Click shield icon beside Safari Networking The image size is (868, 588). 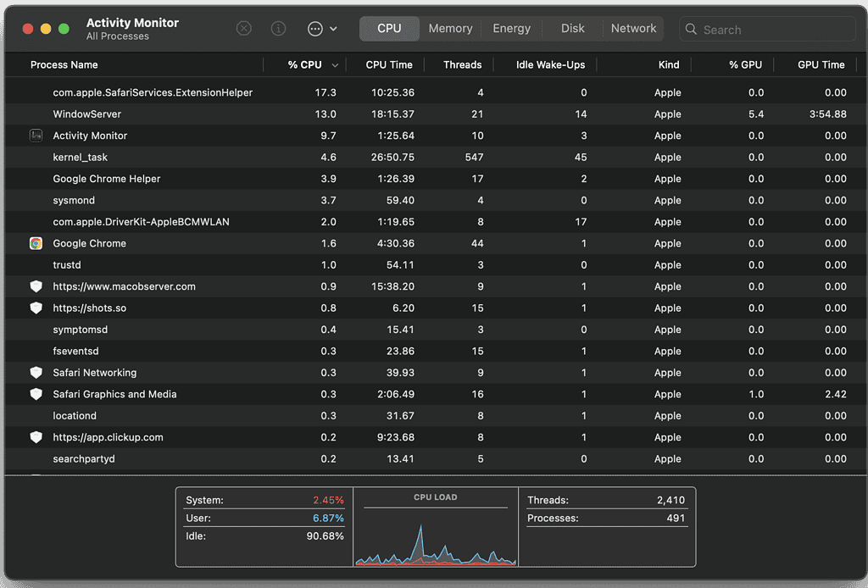pyautogui.click(x=36, y=373)
